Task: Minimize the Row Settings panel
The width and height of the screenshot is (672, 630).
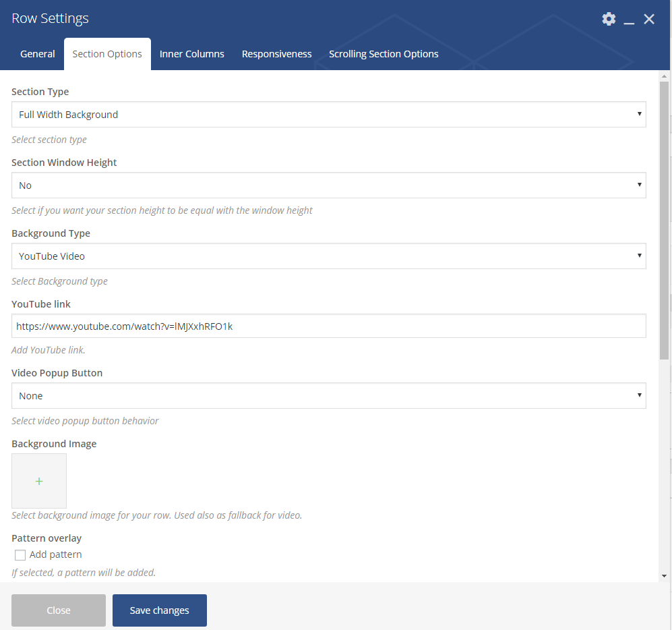Action: [x=629, y=20]
